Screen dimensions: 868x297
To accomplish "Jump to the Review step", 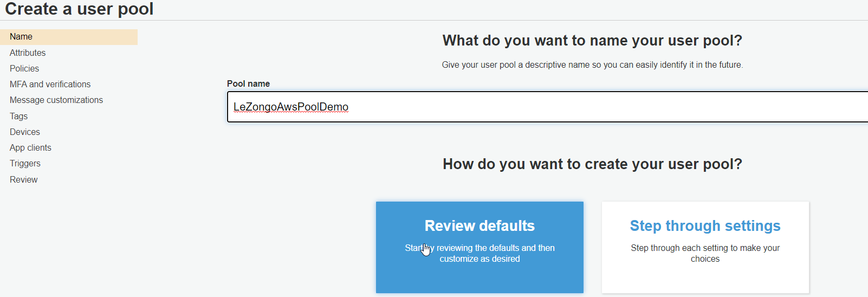I will pyautogui.click(x=24, y=179).
